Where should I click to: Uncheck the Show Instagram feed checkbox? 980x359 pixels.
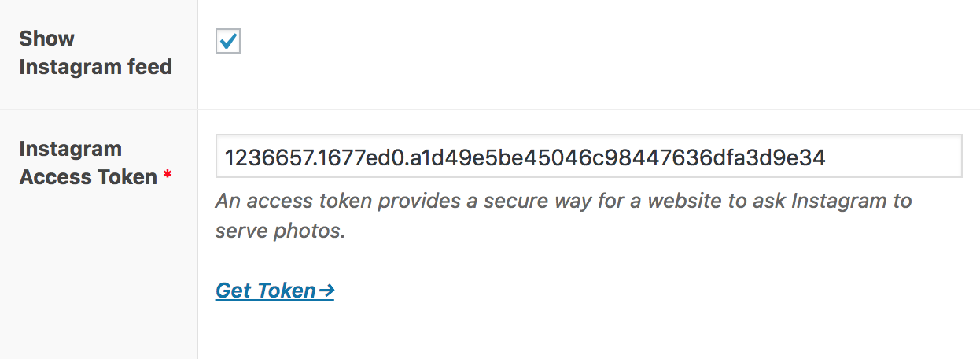(x=228, y=42)
